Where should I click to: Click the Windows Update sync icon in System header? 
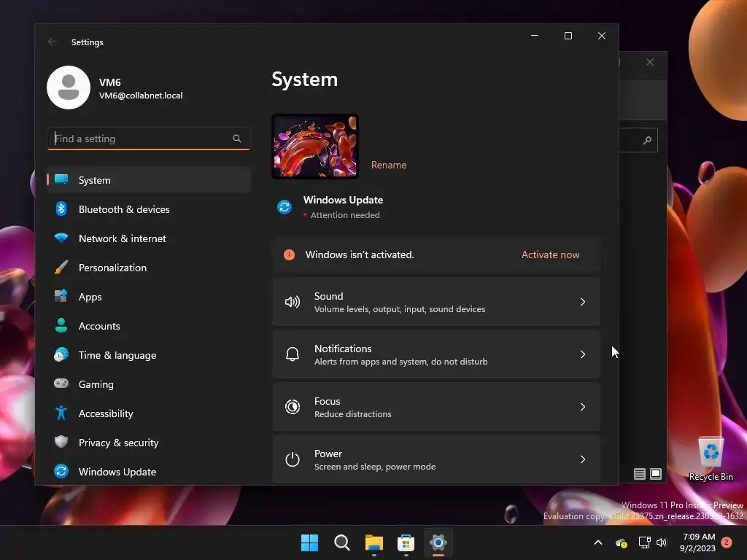[285, 207]
